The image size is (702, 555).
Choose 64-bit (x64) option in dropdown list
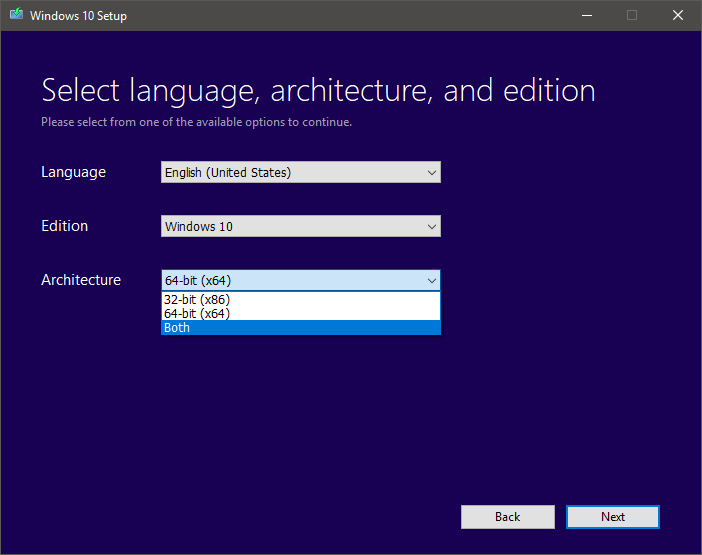coord(300,313)
